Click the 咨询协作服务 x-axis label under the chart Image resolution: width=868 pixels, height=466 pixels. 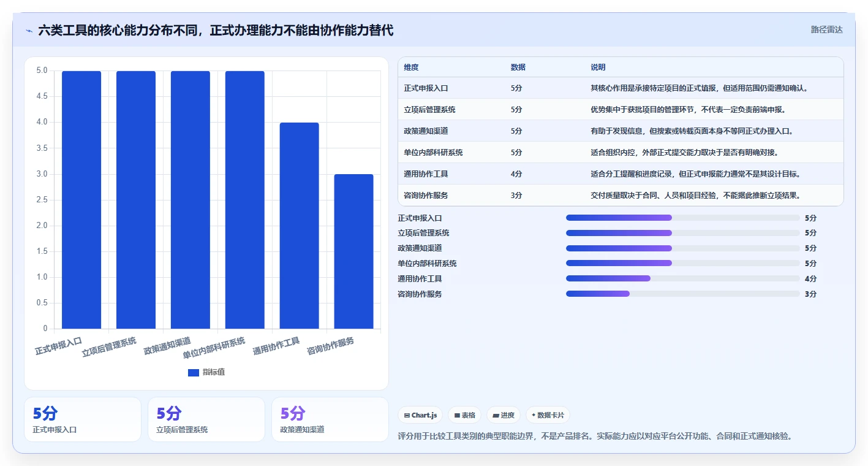(331, 346)
